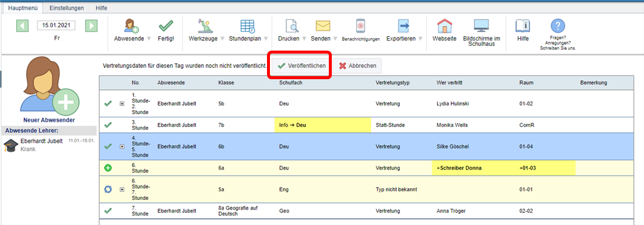Click the Abwesende teacher icon

[x=132, y=26]
